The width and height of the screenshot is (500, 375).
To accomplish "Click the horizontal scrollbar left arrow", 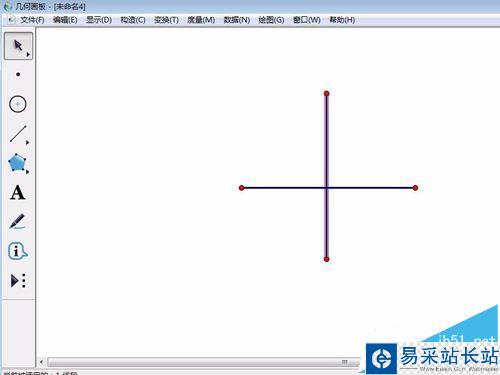I will [41, 362].
